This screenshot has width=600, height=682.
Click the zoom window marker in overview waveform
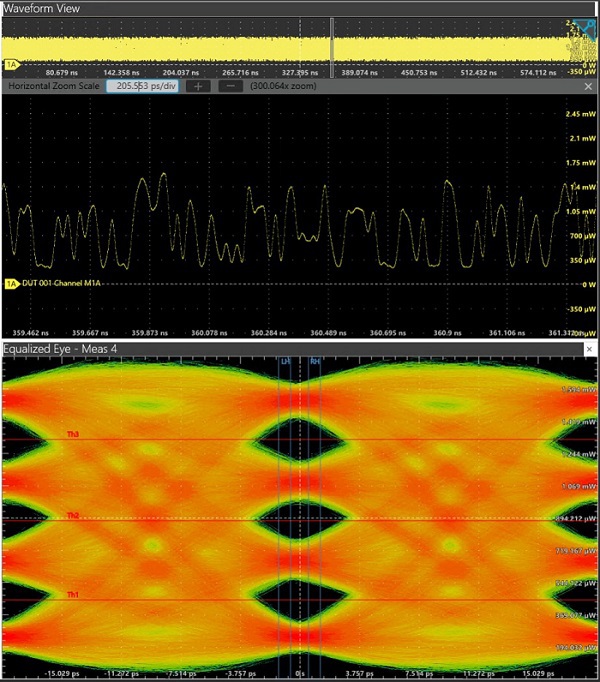click(333, 40)
